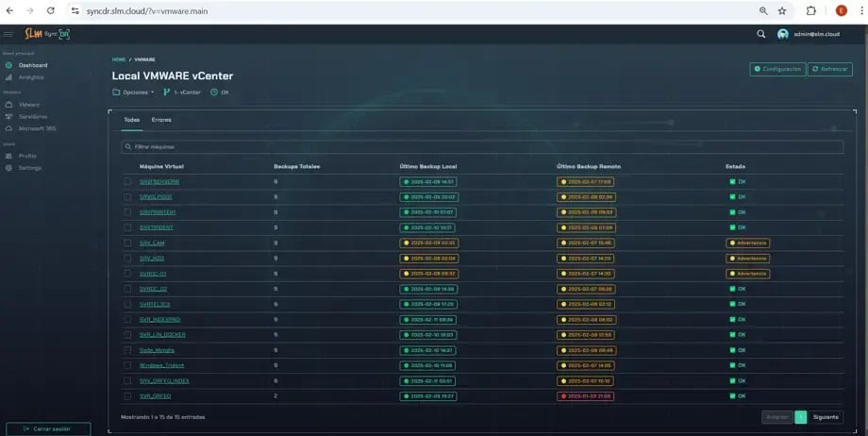Image resolution: width=868 pixels, height=436 pixels.
Task: Bookmark this page with the star icon
Action: coord(782,10)
